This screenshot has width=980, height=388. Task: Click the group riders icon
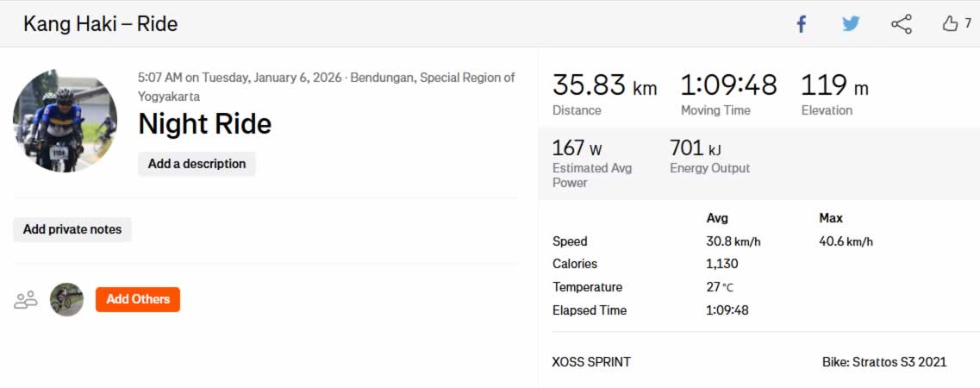click(26, 300)
